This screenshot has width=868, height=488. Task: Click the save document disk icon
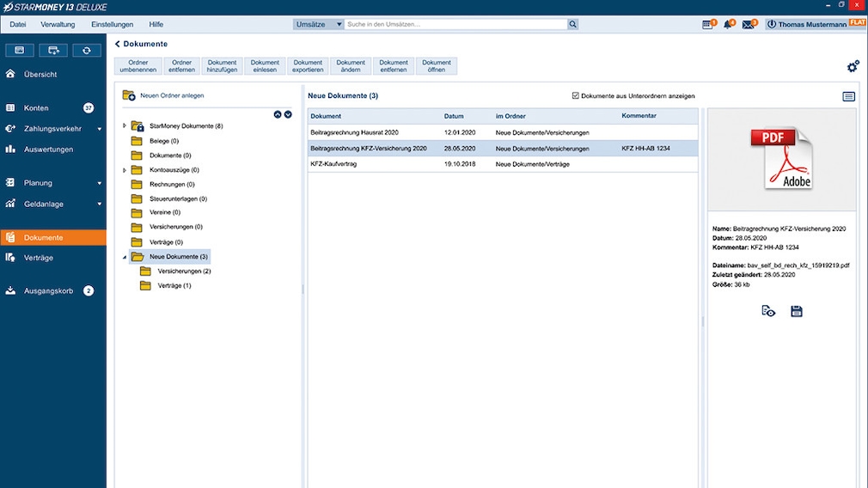pos(796,311)
